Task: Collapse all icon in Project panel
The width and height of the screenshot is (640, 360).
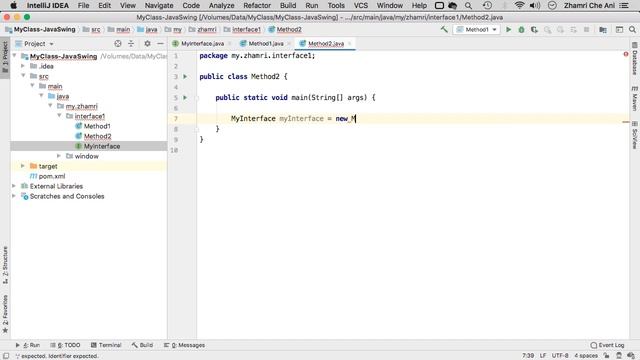Action: tap(131, 43)
